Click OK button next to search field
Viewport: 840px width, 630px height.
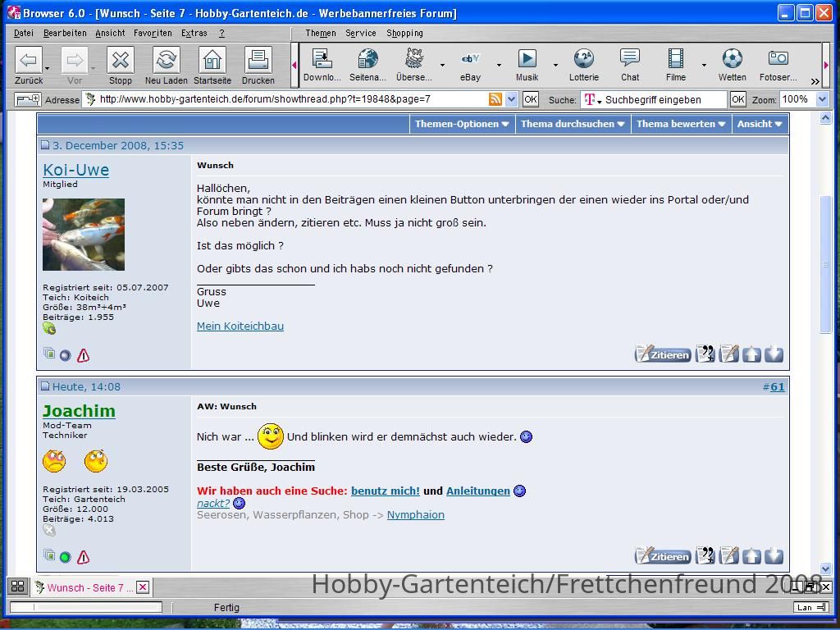(737, 99)
